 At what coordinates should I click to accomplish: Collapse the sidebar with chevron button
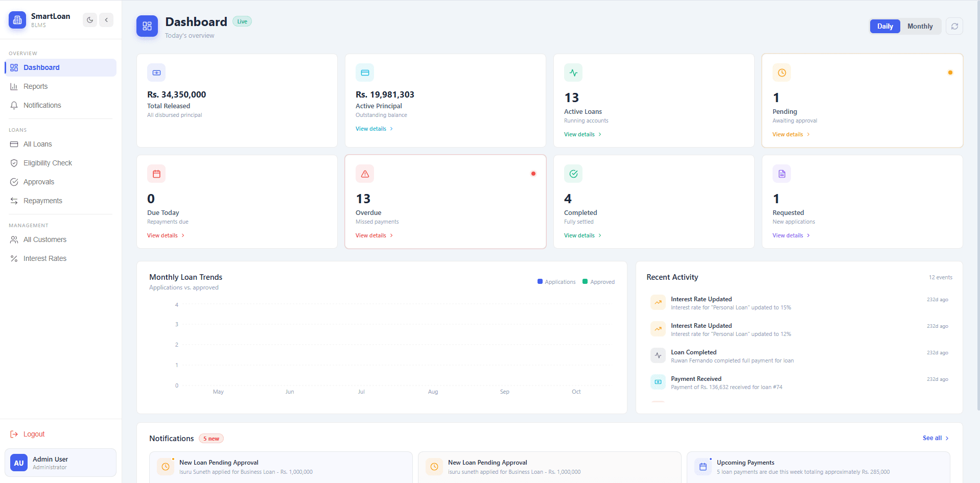coord(106,20)
